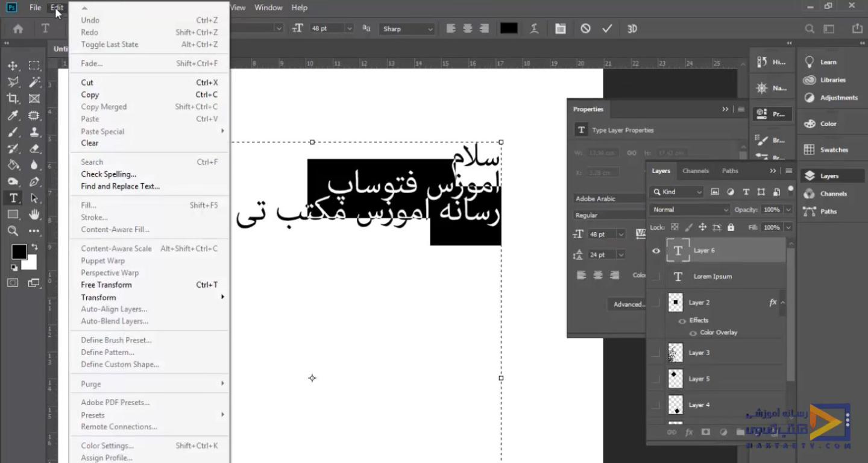Select the History Brush tool

(13, 148)
